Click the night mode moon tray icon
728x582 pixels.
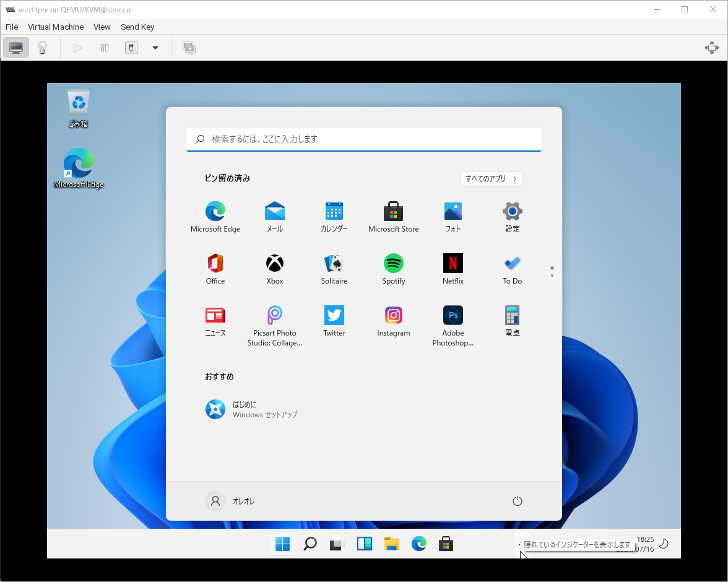coord(664,544)
